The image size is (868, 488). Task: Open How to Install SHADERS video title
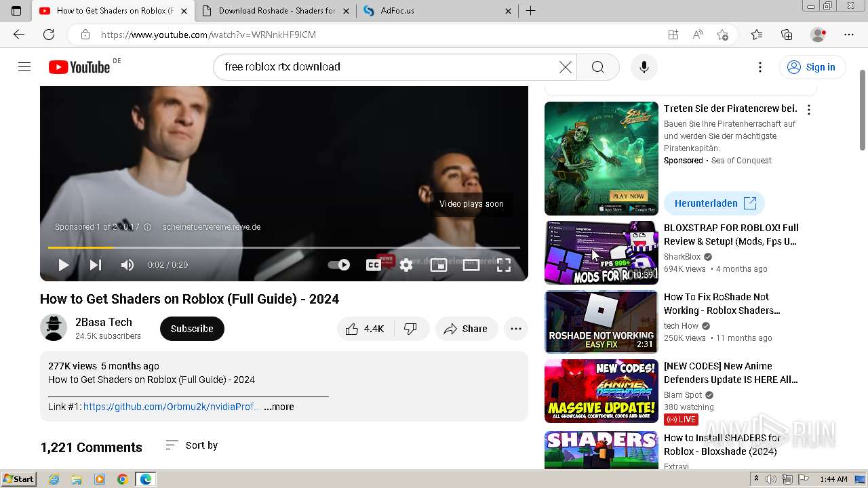(722, 445)
